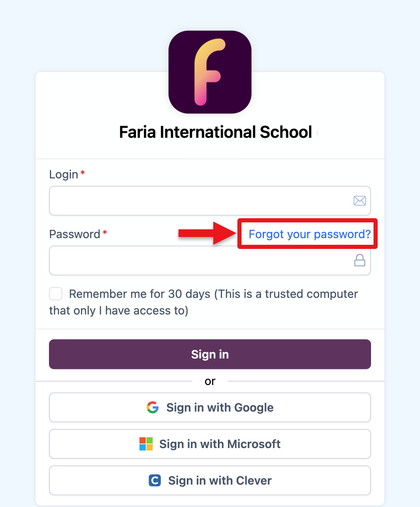The image size is (420, 507).
Task: Open the Forgot your password link
Action: pos(309,234)
